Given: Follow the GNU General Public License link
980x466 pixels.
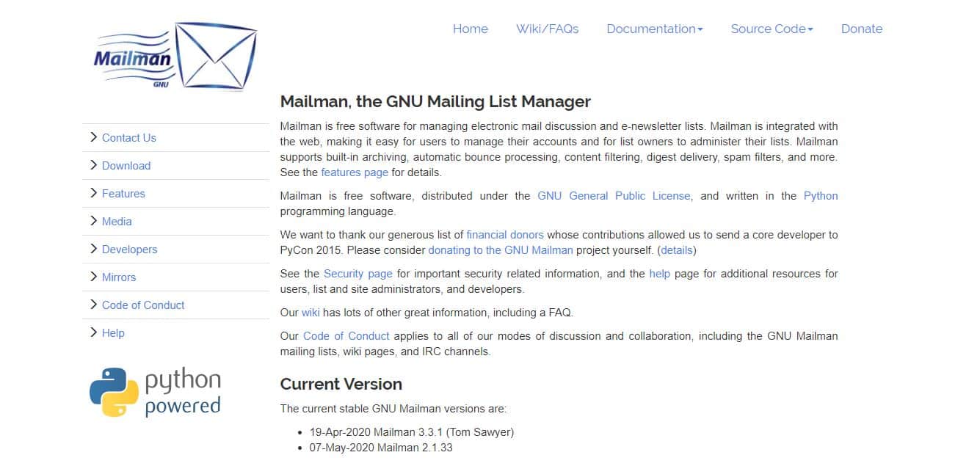Looking at the screenshot, I should pos(614,196).
